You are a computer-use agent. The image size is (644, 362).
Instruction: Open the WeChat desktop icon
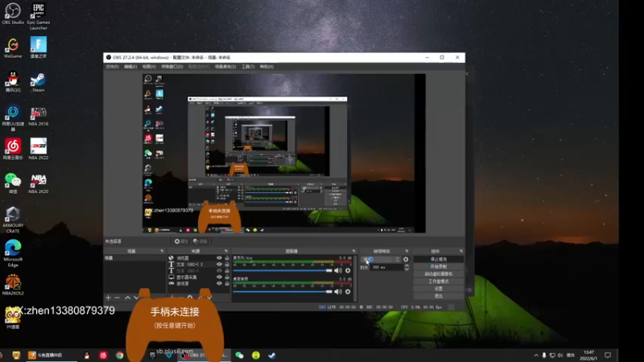click(13, 183)
